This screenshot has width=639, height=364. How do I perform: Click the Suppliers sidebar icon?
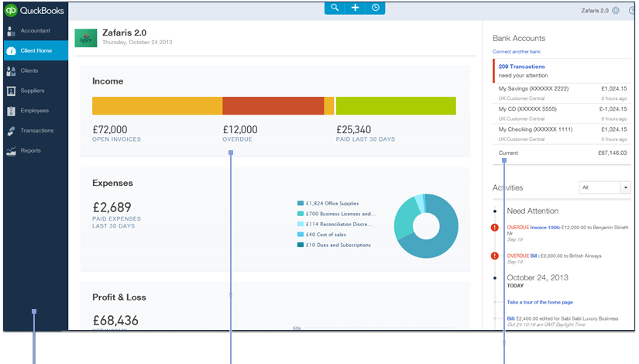(x=12, y=91)
